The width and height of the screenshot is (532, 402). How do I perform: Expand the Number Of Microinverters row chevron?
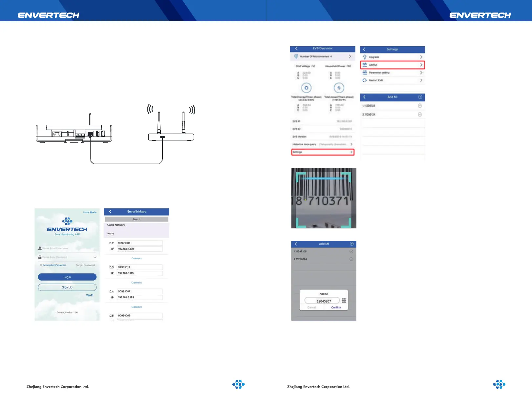coord(350,56)
